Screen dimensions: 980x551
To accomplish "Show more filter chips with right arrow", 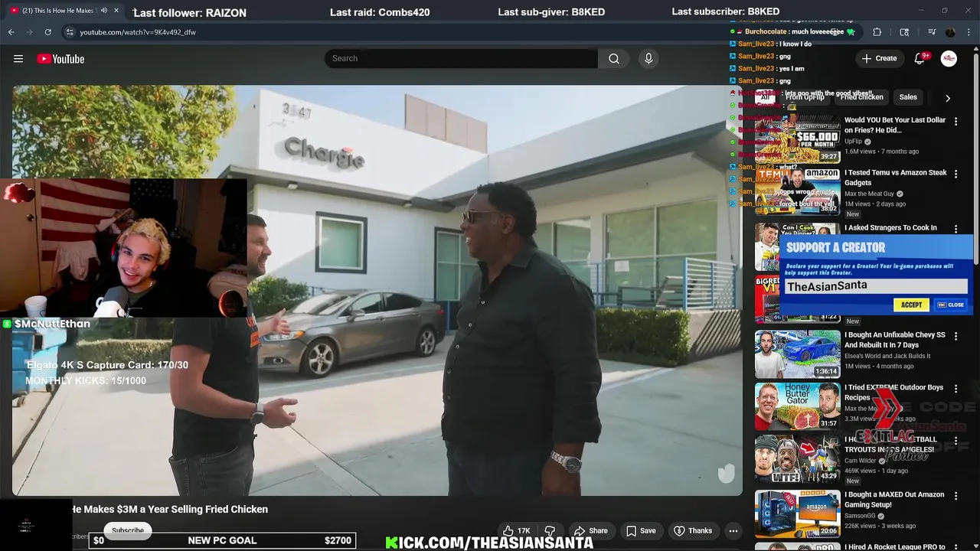I will pos(948,98).
